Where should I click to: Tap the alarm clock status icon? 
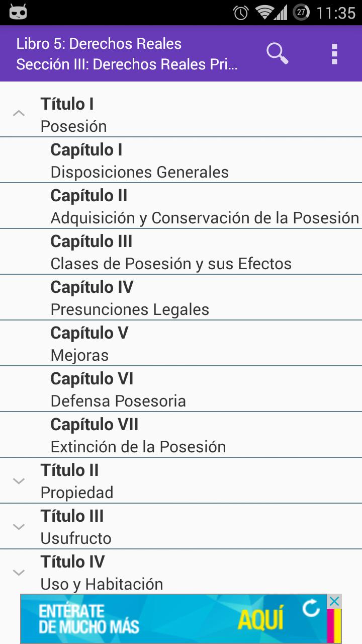click(241, 13)
